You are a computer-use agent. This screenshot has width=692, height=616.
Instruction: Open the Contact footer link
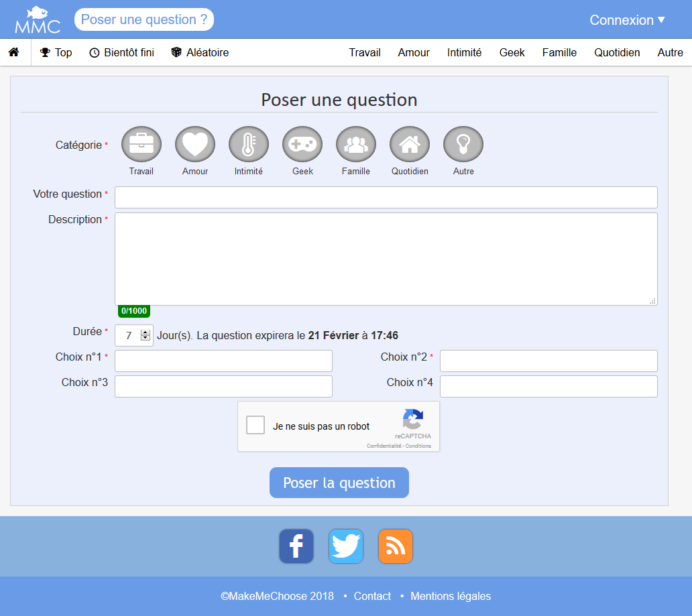(x=372, y=596)
